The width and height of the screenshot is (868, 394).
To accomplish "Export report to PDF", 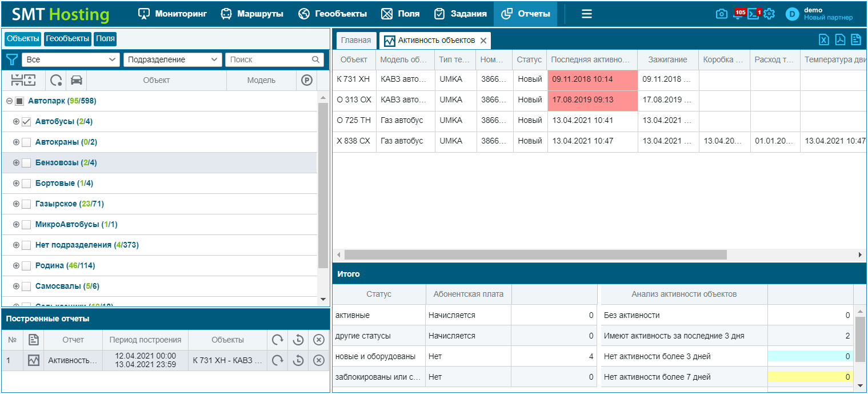I will (x=840, y=39).
